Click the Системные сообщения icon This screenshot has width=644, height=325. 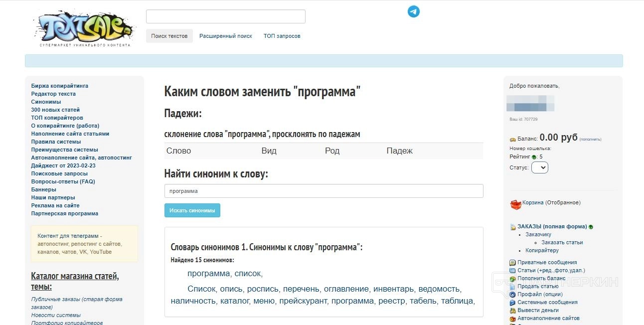pyautogui.click(x=512, y=303)
